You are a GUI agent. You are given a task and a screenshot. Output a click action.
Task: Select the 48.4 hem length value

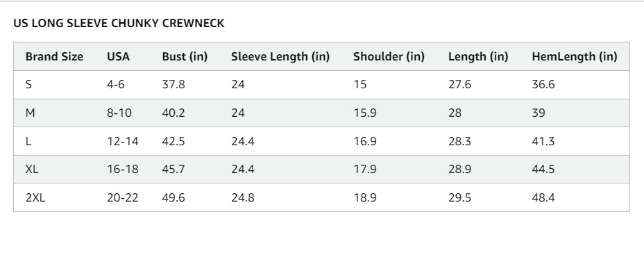pyautogui.click(x=543, y=197)
